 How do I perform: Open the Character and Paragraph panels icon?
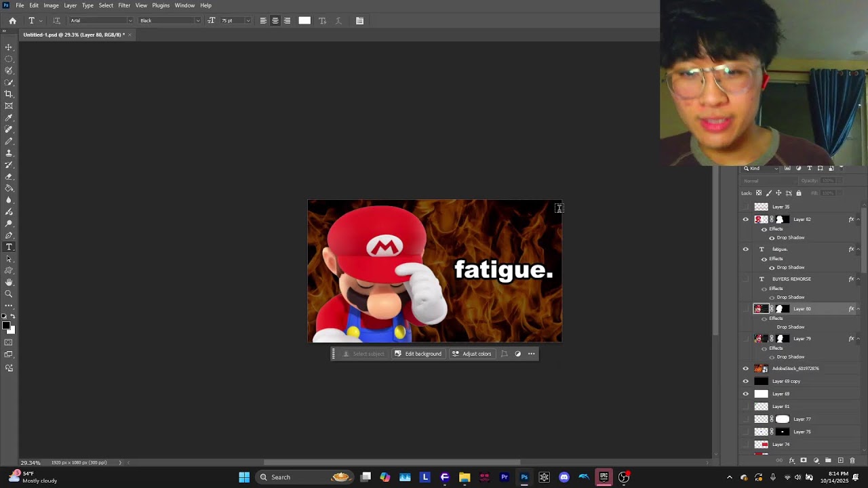(x=359, y=20)
